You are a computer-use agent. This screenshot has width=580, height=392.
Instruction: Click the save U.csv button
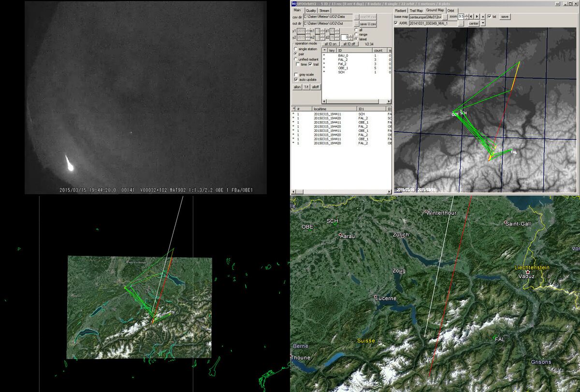point(368,23)
